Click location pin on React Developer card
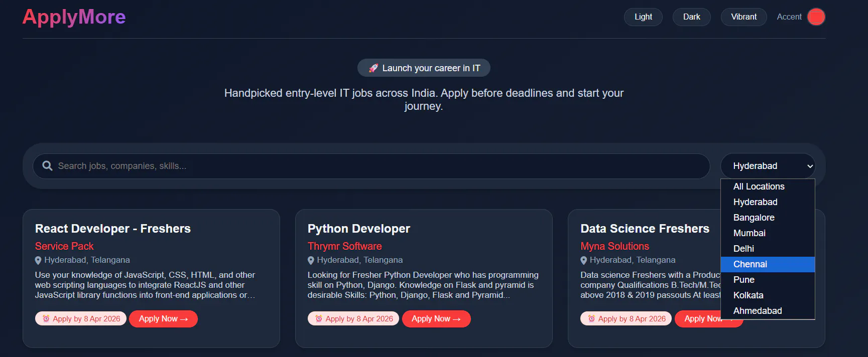Image resolution: width=868 pixels, height=357 pixels. click(38, 260)
